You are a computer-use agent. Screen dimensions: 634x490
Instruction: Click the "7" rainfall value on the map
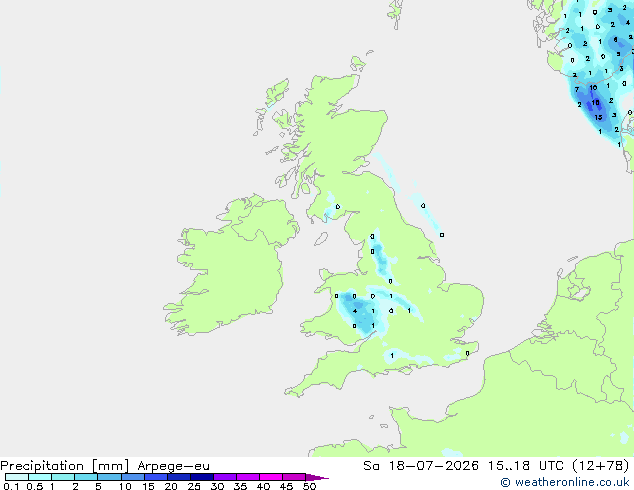point(577,89)
